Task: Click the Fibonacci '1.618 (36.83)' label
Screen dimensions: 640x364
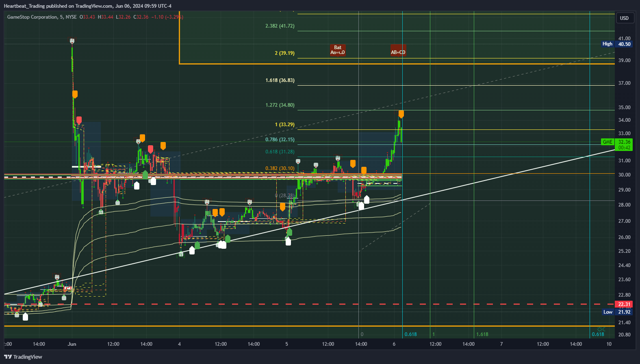Action: [x=280, y=80]
